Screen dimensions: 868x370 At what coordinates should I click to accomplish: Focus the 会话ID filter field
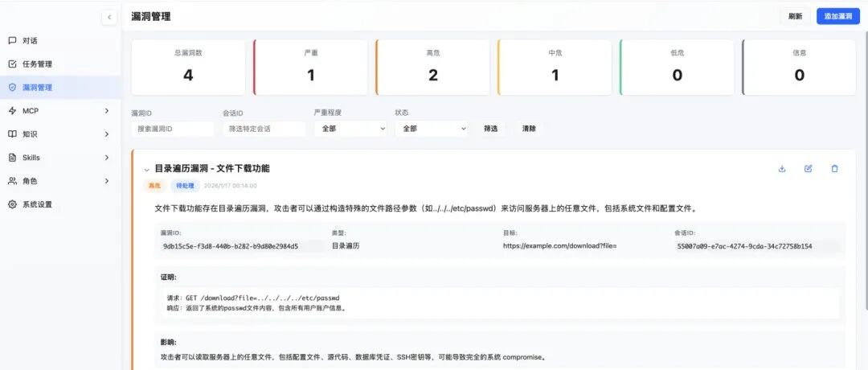tap(264, 129)
